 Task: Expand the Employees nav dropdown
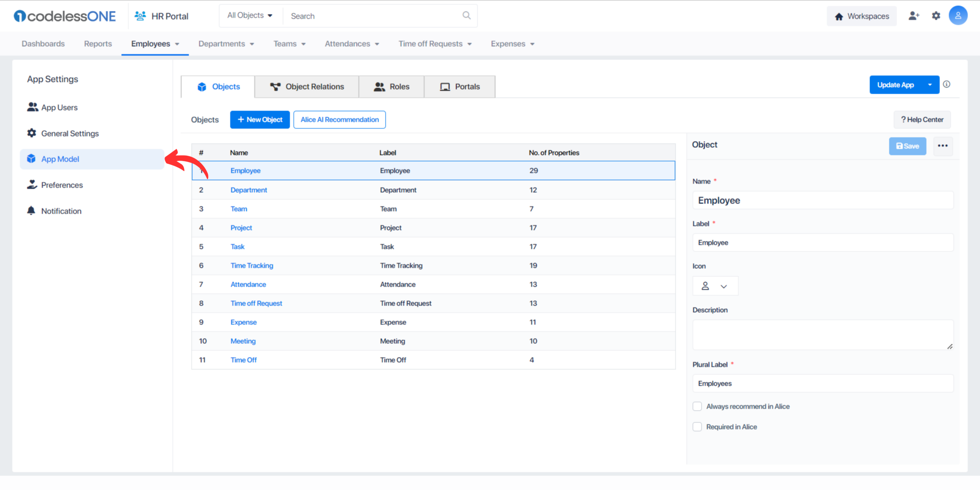pos(177,44)
